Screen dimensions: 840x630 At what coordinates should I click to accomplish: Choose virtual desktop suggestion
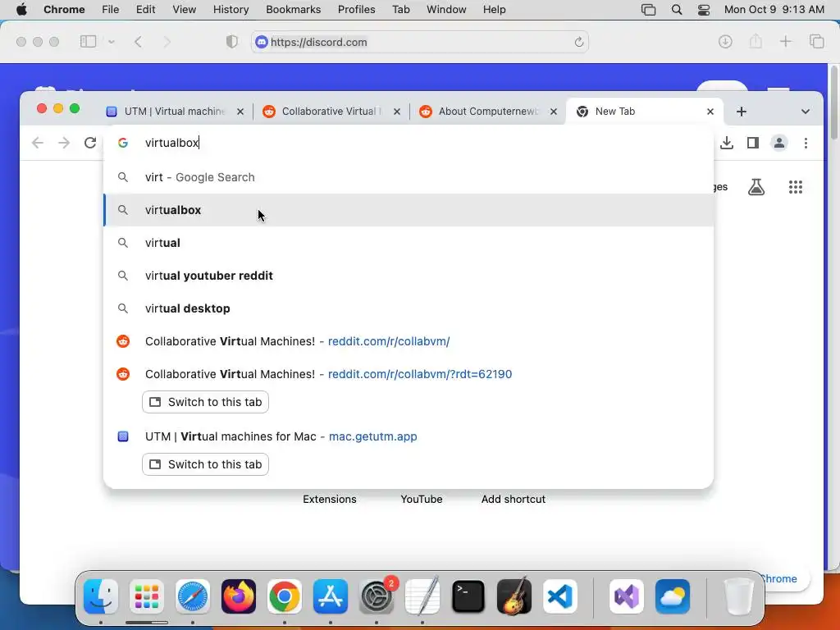click(409, 308)
